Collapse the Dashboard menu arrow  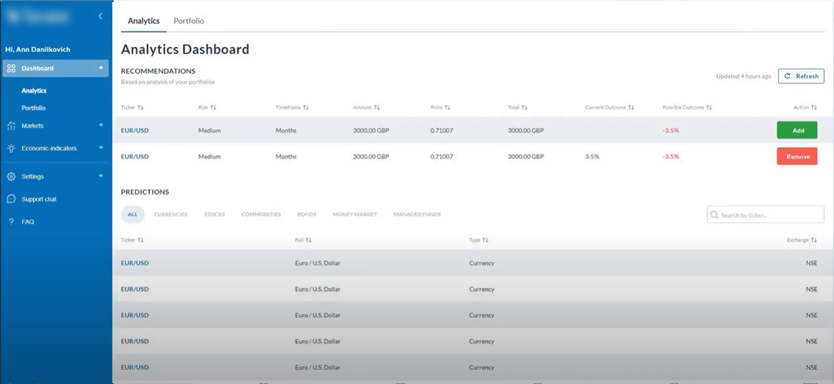tap(101, 68)
